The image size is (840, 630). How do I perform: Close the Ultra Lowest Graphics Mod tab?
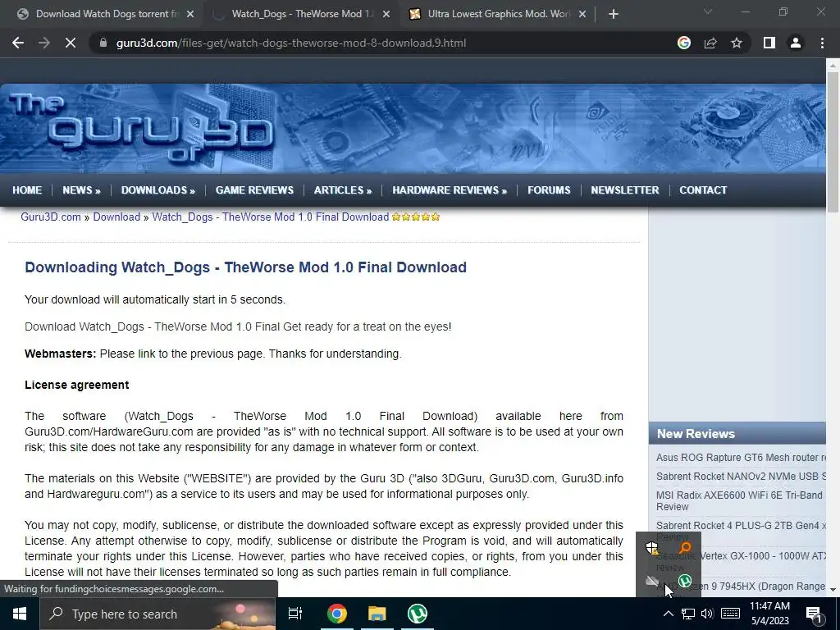(582, 14)
